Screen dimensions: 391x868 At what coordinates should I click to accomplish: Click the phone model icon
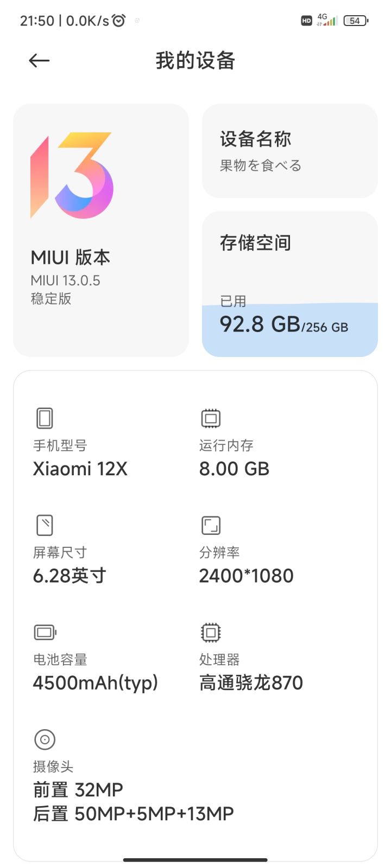[x=45, y=418]
